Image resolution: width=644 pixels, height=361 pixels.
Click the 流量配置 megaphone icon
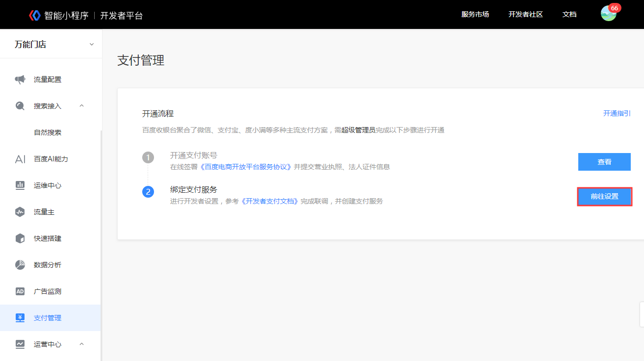[20, 79]
